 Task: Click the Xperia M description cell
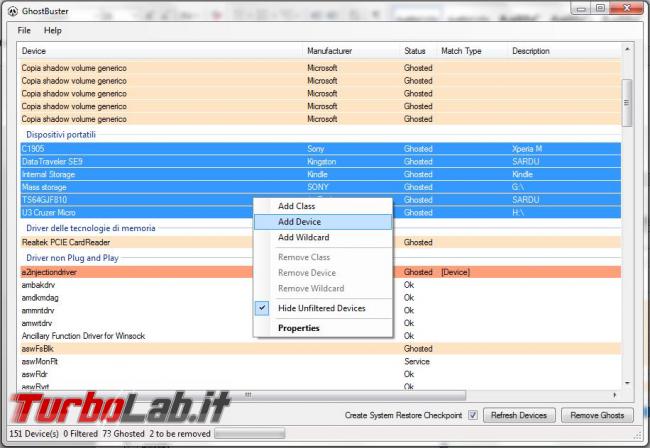(x=527, y=149)
